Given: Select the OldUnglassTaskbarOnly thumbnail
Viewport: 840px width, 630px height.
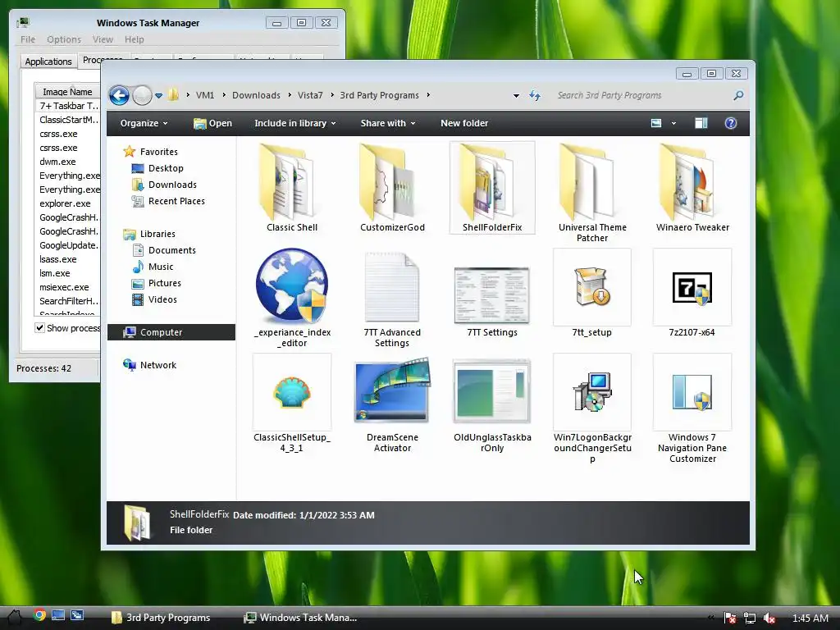Looking at the screenshot, I should 492,391.
